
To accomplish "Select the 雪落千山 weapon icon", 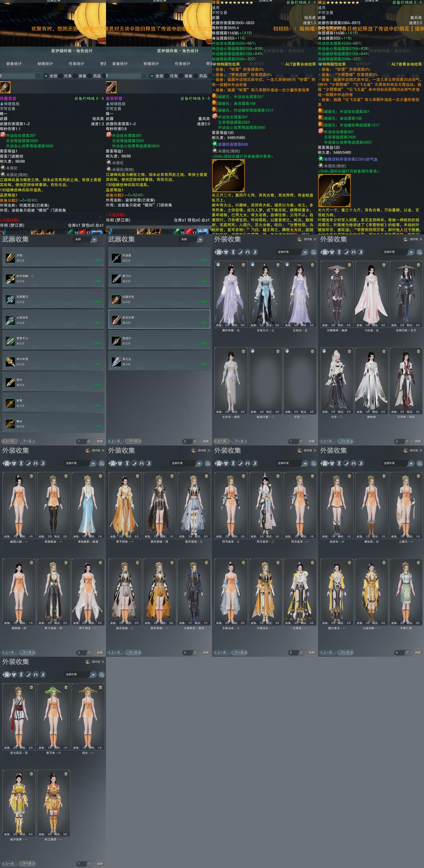I will (10, 341).
